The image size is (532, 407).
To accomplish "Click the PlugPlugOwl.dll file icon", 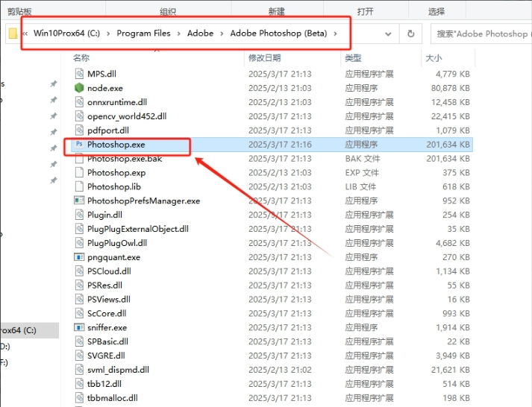I will pyautogui.click(x=79, y=243).
